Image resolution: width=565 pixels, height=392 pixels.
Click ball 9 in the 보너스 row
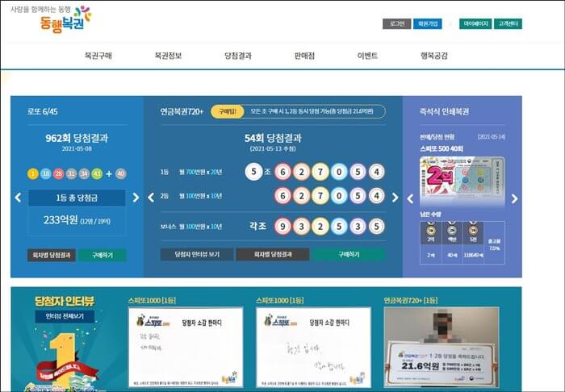point(282,227)
